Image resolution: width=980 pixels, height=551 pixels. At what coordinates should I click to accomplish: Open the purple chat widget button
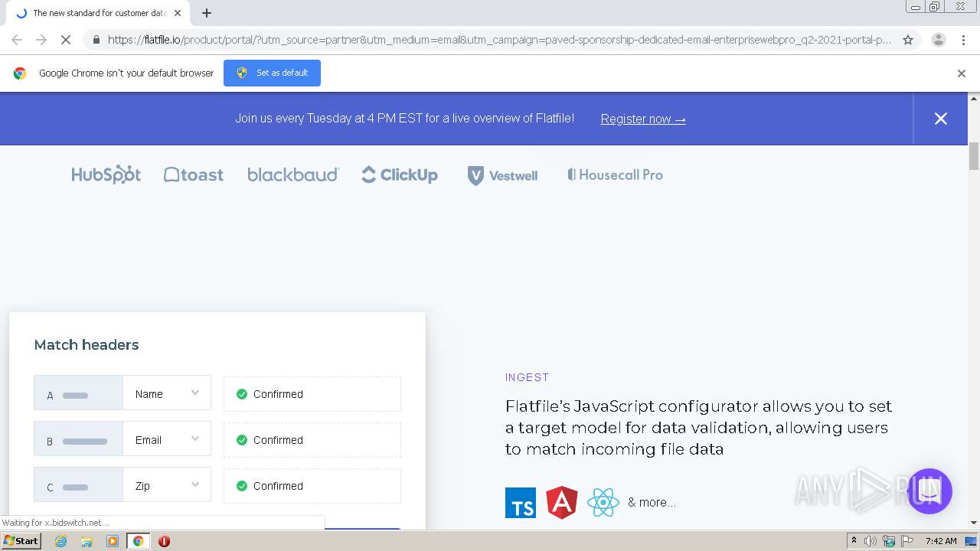(x=929, y=491)
